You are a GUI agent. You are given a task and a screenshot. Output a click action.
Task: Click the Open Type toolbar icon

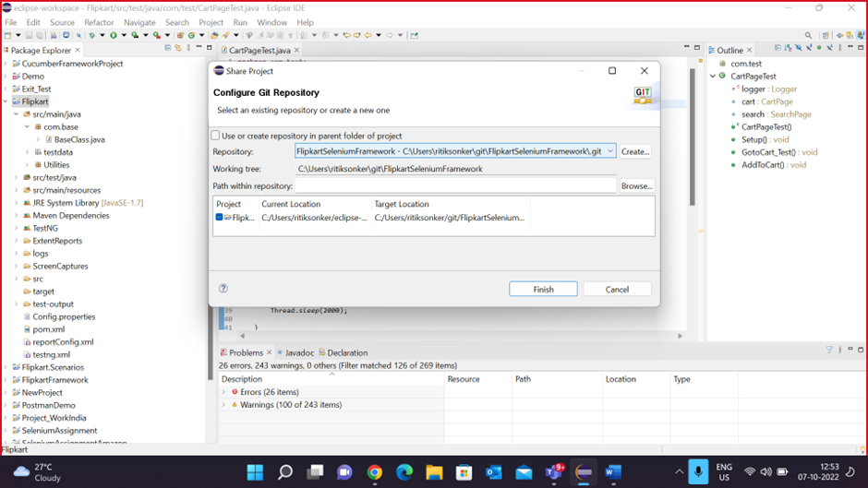pos(215,35)
